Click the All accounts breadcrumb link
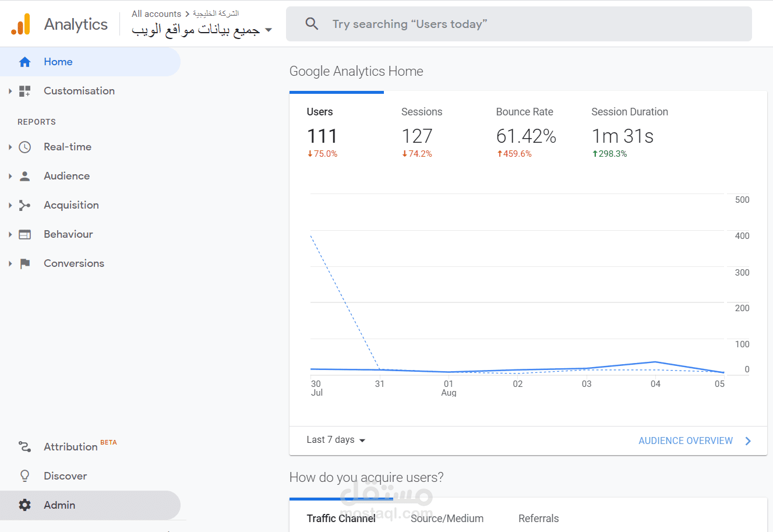The image size is (773, 532). click(x=156, y=13)
